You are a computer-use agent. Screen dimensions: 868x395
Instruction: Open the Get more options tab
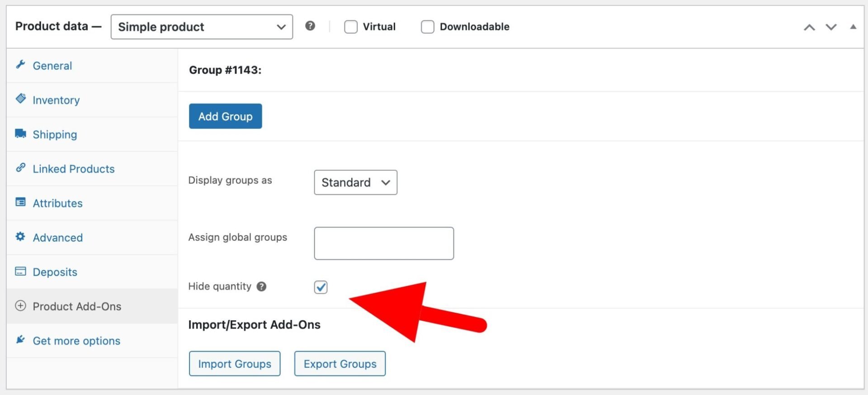point(76,341)
